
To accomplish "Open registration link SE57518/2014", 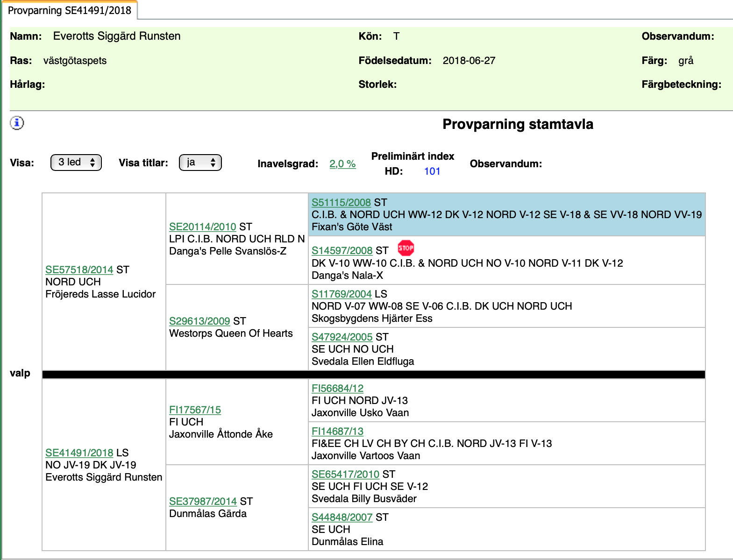I will pyautogui.click(x=79, y=270).
